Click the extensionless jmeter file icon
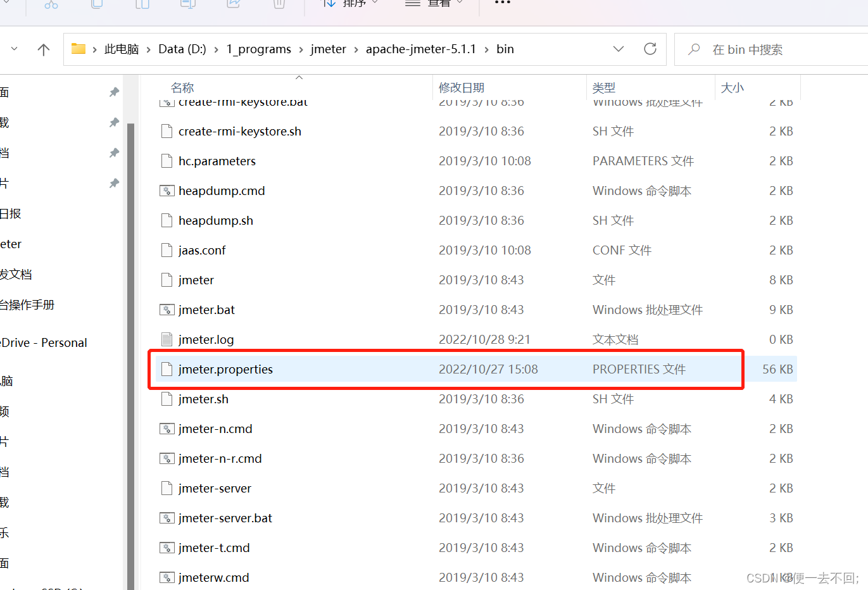The image size is (868, 590). 167,280
